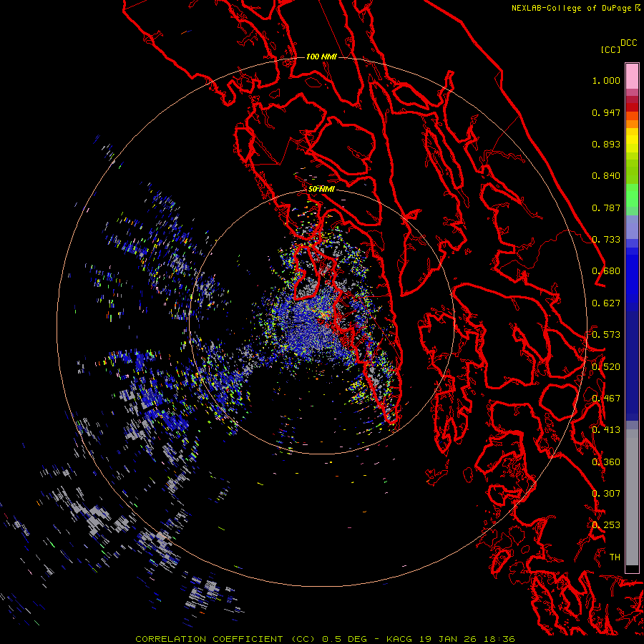Click the 0.680 legend value
This screenshot has width=644, height=644.
606,271
